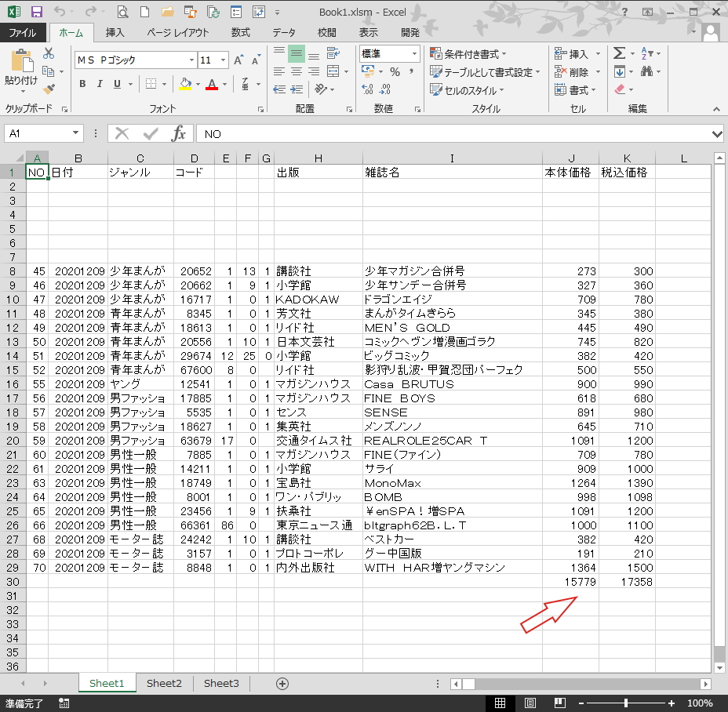Toggle Bold formatting
The width and height of the screenshot is (728, 712).
tap(82, 84)
